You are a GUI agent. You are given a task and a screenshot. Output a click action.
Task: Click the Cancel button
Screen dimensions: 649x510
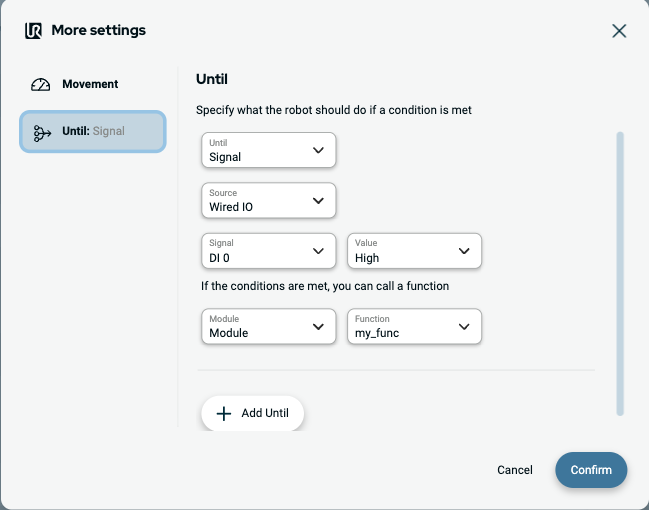coord(514,470)
